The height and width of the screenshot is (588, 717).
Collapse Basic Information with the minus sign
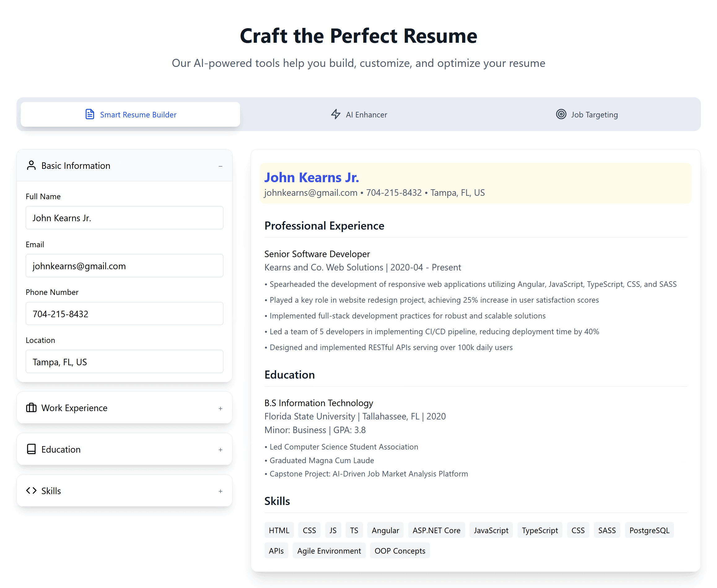(x=221, y=166)
